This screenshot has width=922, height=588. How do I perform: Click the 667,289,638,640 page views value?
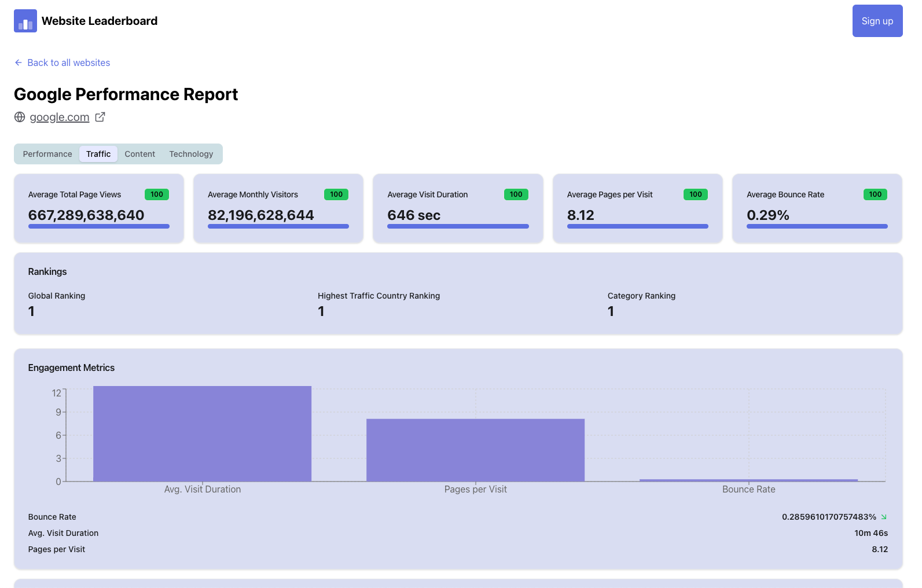86,215
